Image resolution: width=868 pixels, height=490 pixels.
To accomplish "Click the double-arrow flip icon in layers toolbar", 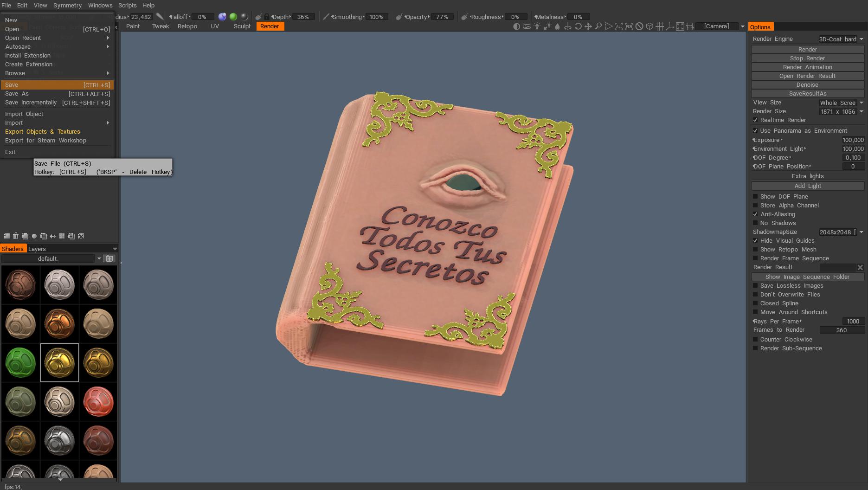I will tap(53, 236).
